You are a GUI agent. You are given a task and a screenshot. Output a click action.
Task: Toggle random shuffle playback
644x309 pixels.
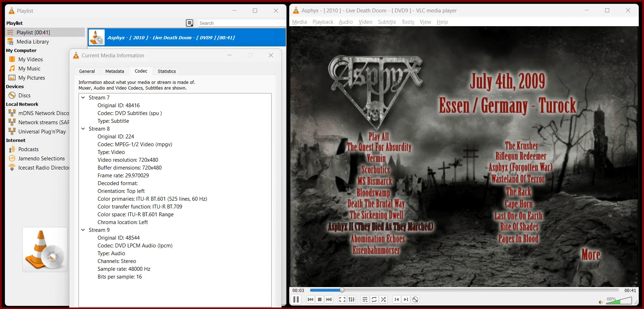point(383,299)
